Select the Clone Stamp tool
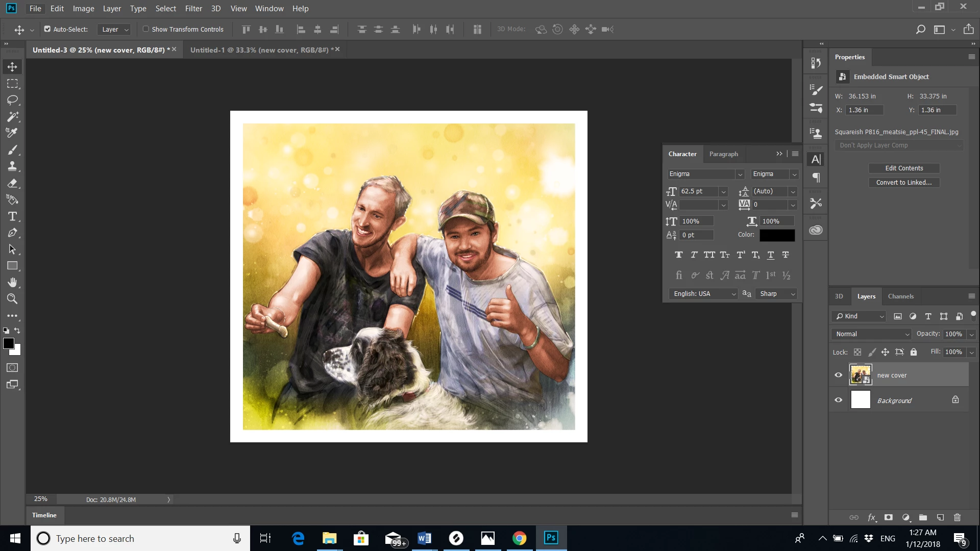The image size is (980, 551). 12,166
